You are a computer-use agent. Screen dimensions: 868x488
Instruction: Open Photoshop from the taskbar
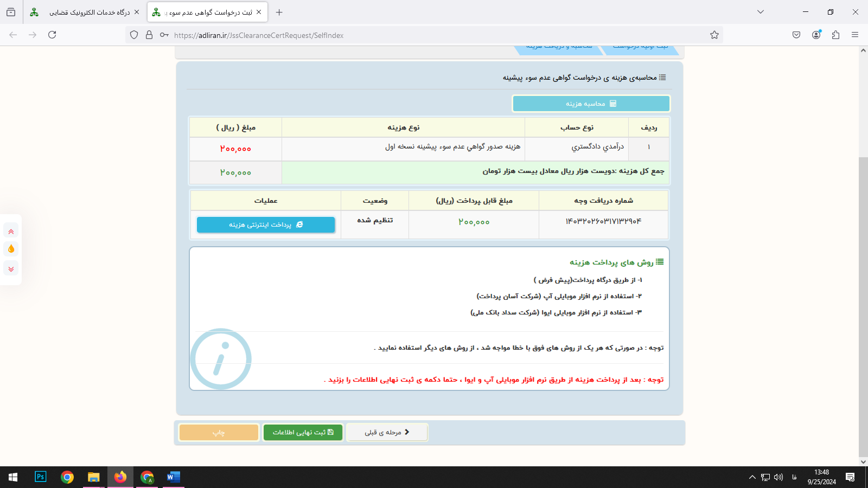(x=41, y=477)
